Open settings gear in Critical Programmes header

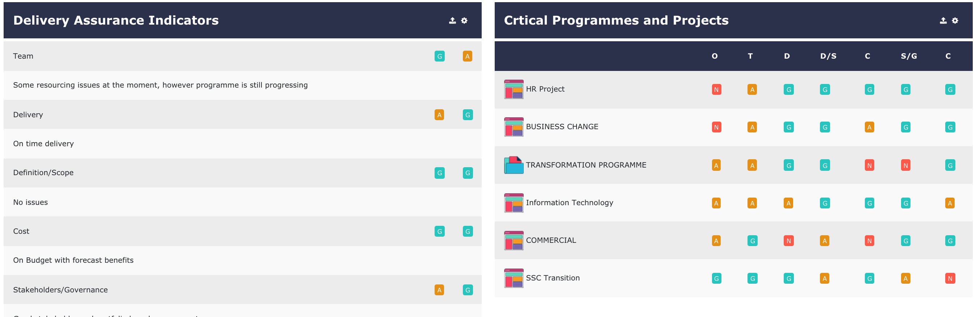955,21
